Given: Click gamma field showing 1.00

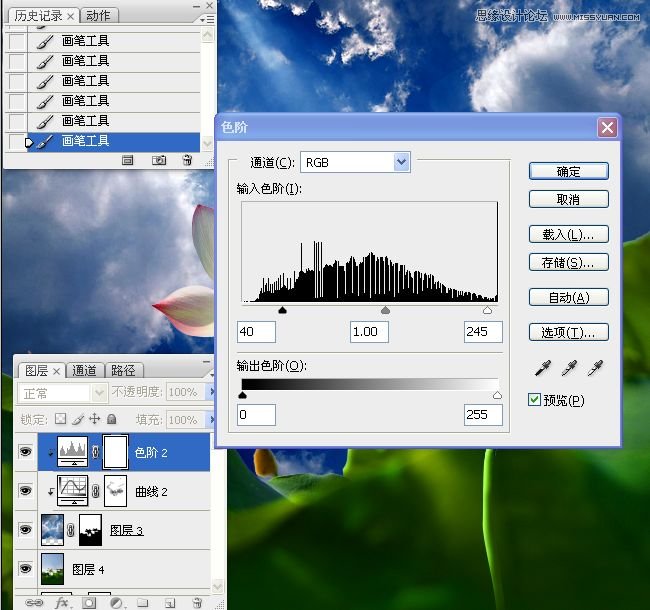Looking at the screenshot, I should (369, 332).
